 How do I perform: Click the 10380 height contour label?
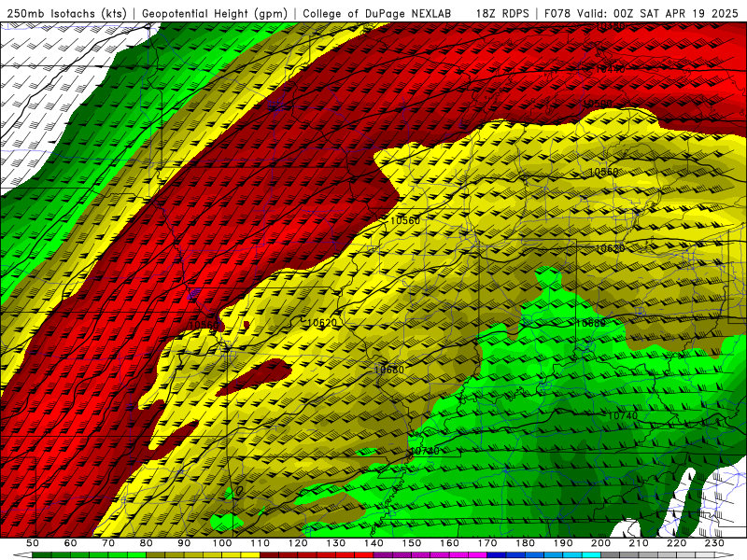(x=611, y=27)
